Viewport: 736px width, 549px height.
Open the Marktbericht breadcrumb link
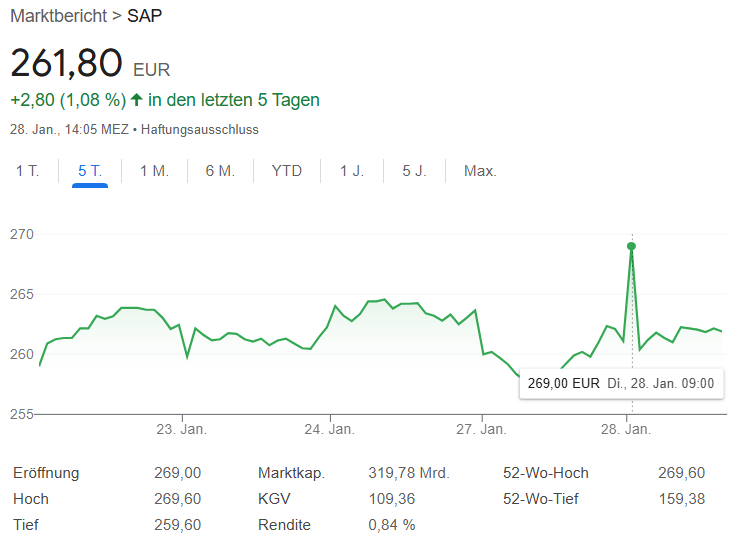click(59, 16)
